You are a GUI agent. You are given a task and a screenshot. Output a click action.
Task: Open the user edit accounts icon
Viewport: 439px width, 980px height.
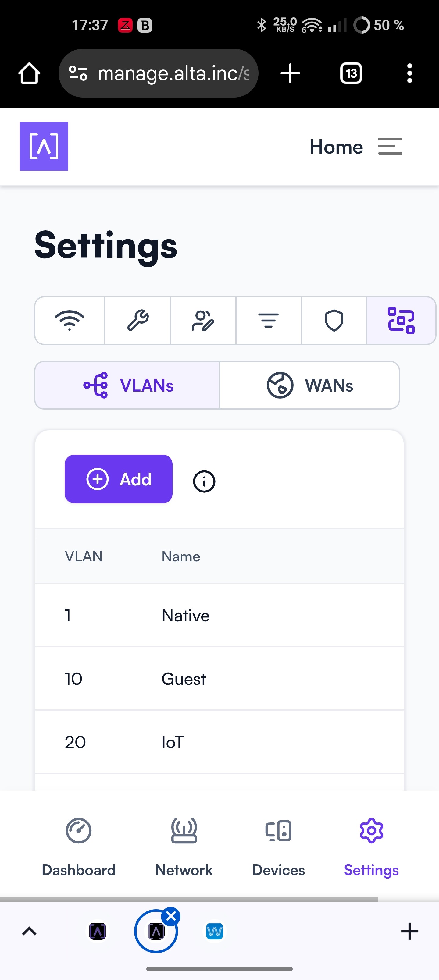click(x=203, y=320)
